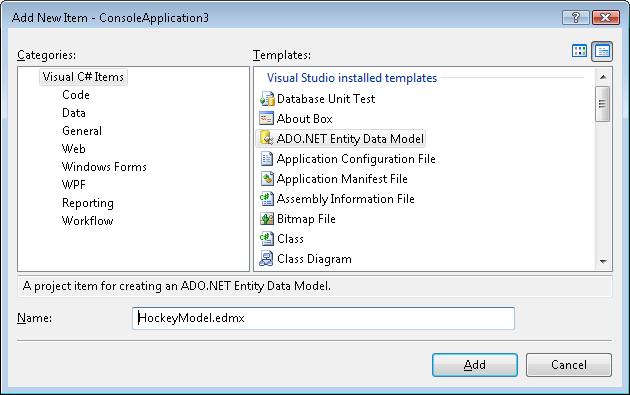Image resolution: width=630 pixels, height=395 pixels.
Task: Switch templates to small icons list view
Action: (602, 51)
